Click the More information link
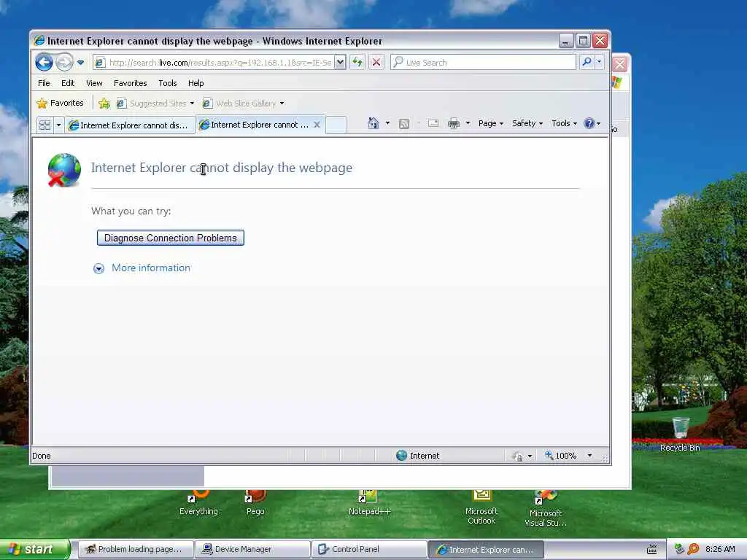This screenshot has height=560, width=747. coord(151,268)
